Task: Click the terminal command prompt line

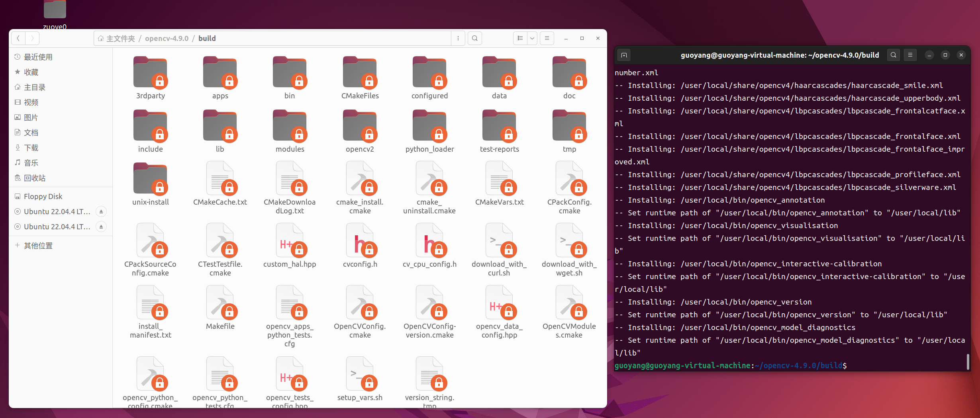Action: pos(731,365)
